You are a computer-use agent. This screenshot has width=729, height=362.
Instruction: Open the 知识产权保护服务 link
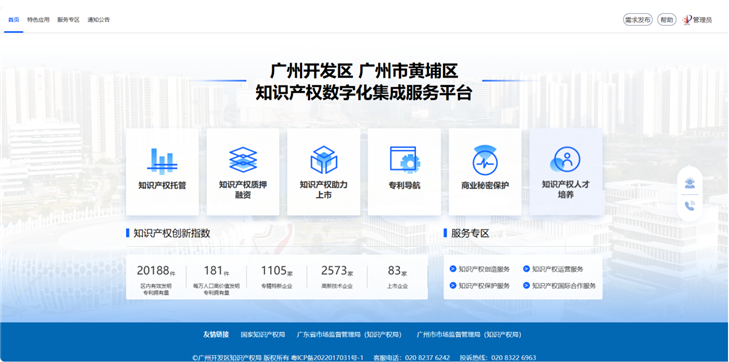click(484, 286)
